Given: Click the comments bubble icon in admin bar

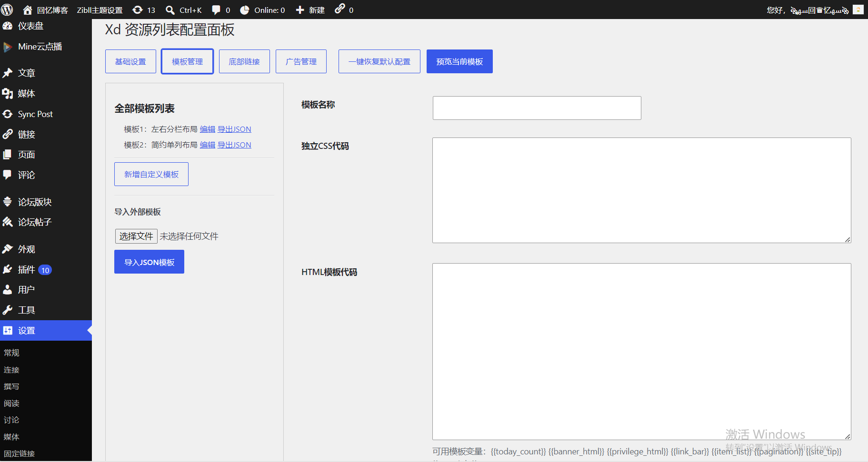Looking at the screenshot, I should coord(216,10).
